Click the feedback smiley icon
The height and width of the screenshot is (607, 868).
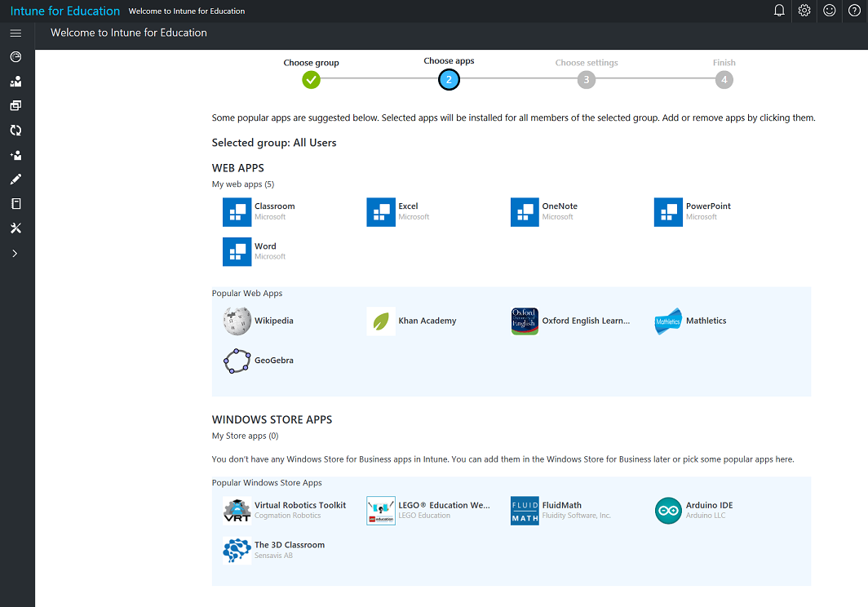tap(829, 11)
